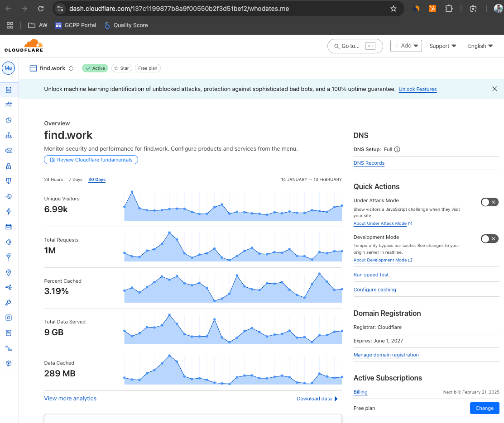Open the DNS network tree sidebar icon
Viewport: 504px width, 423px height.
coord(9,136)
